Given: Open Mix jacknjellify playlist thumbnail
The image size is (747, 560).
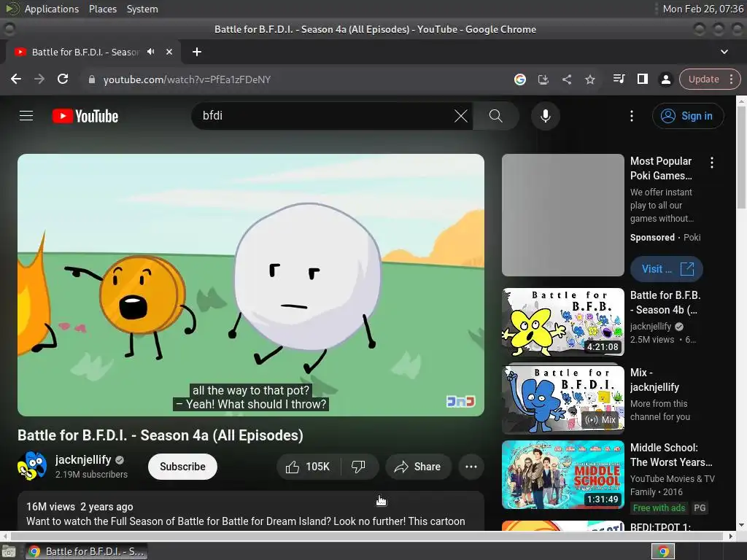Looking at the screenshot, I should [x=563, y=399].
